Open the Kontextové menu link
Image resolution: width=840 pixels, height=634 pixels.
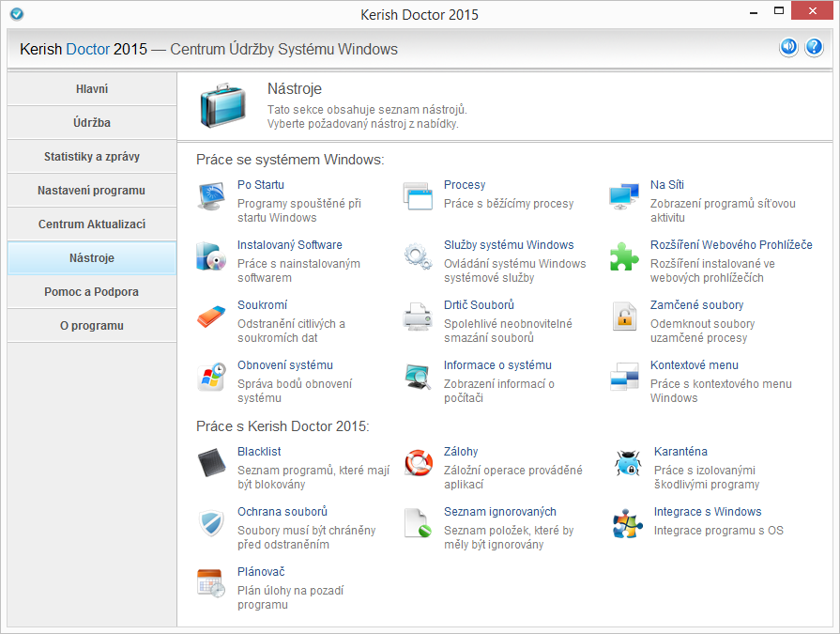point(695,365)
